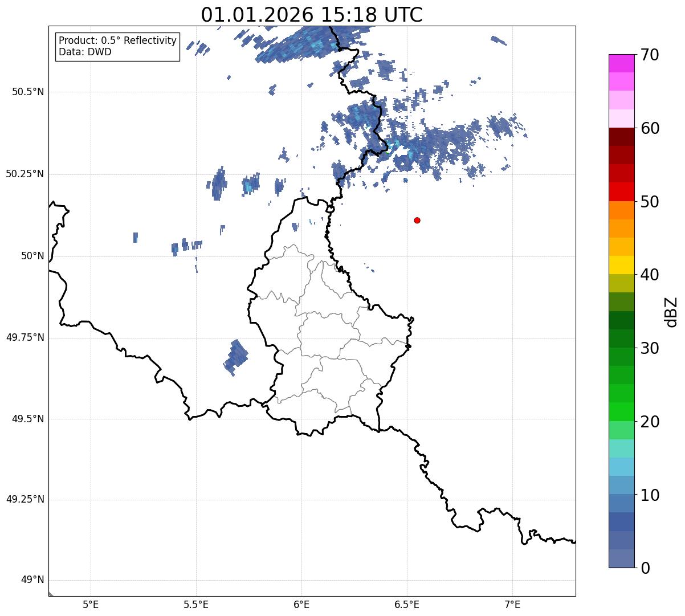Image resolution: width=685 pixels, height=616 pixels.
Task: Click the 0 tick label on the colorbar
Action: (x=645, y=568)
